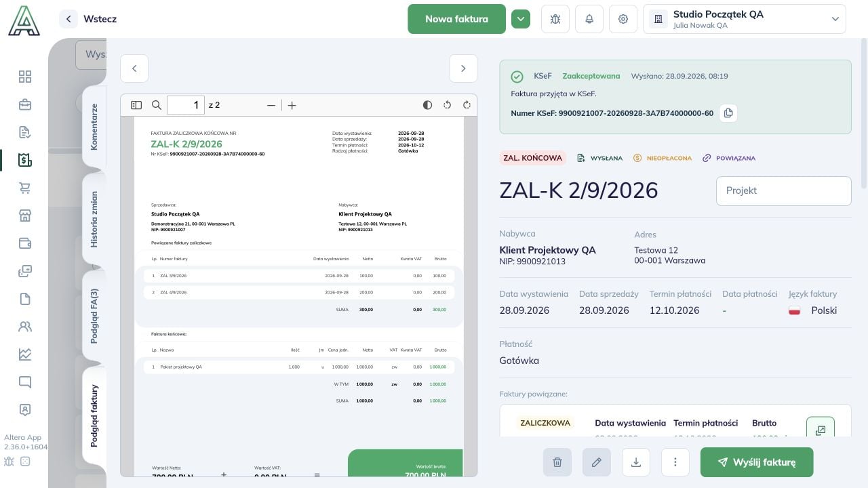Go back using the Wstecz button
Image resolution: width=868 pixels, height=488 pixels.
(x=89, y=19)
